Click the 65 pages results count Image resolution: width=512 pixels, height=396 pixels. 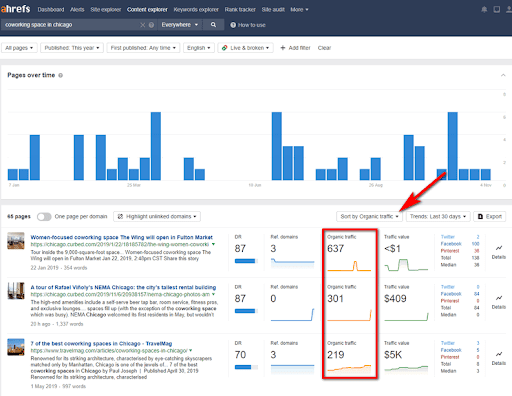[x=19, y=217]
